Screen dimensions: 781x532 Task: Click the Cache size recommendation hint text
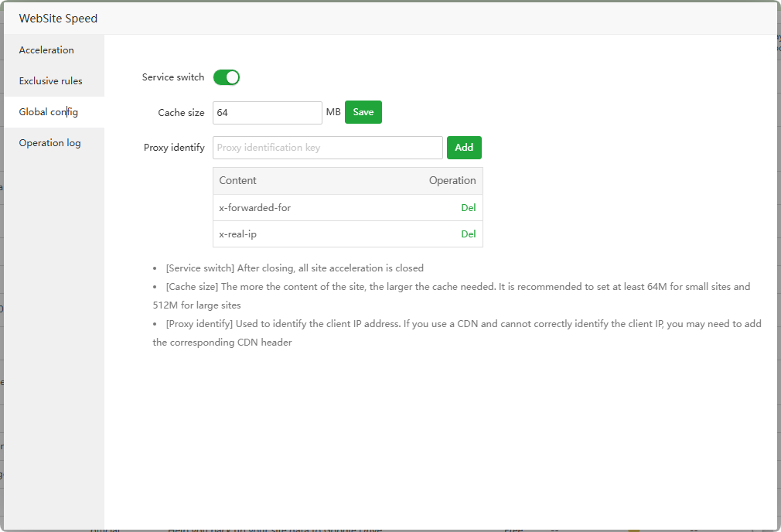click(456, 287)
